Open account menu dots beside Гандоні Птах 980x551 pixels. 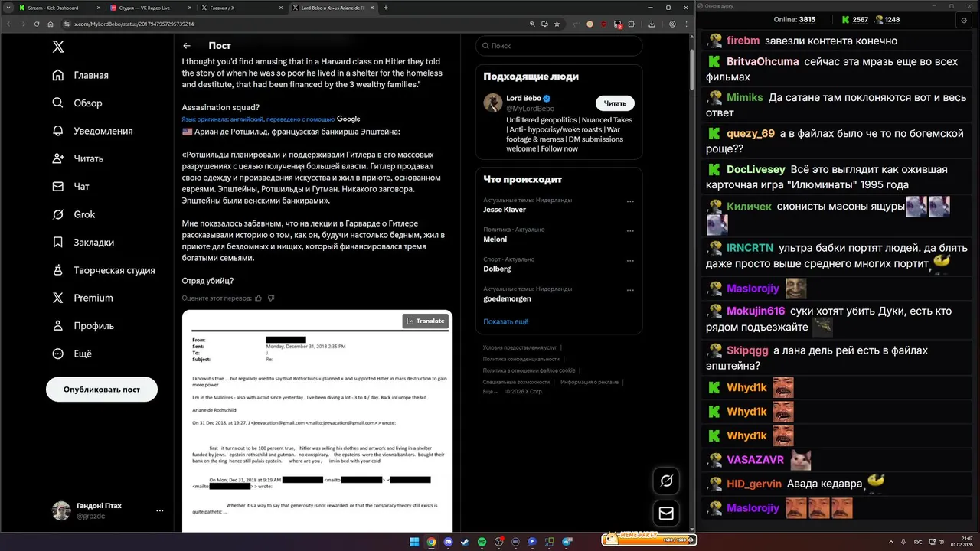click(x=159, y=510)
